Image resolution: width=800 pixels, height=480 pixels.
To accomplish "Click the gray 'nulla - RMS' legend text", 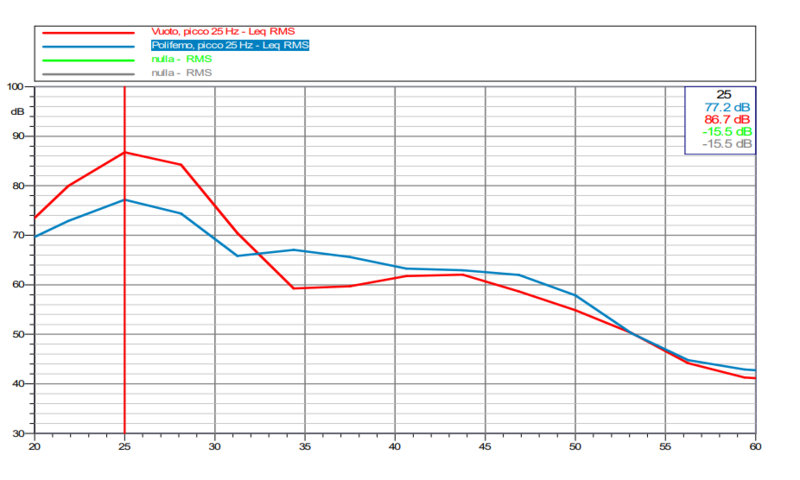I will [x=181, y=72].
